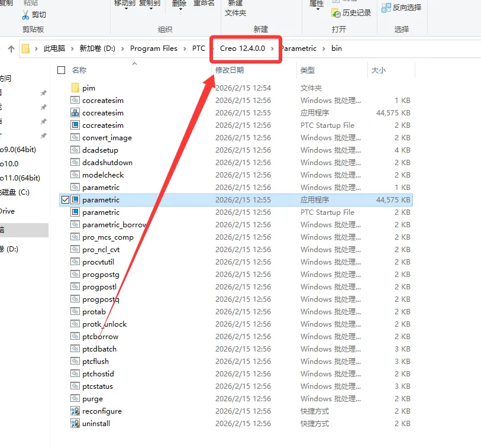
Task: Toggle the select-all checkbox in header
Action: pyautogui.click(x=62, y=70)
